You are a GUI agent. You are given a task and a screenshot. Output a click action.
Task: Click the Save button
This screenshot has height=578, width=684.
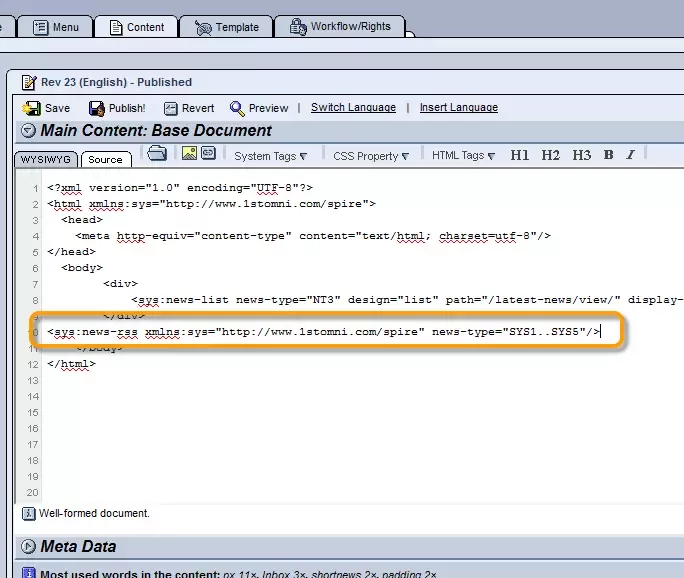pos(46,108)
